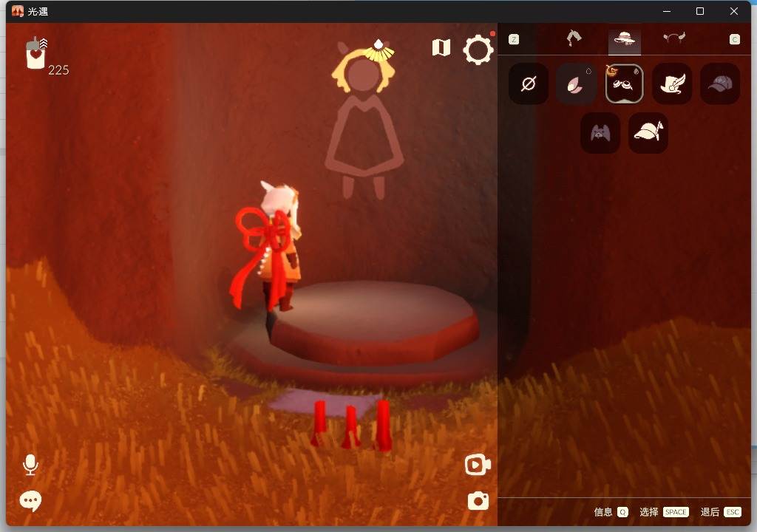The width and height of the screenshot is (757, 532).
Task: Open the map icon
Action: click(x=441, y=48)
